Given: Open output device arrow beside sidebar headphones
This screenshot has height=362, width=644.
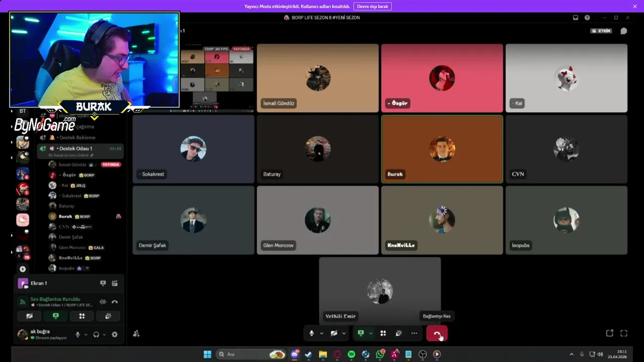Looking at the screenshot, I should coord(104,334).
